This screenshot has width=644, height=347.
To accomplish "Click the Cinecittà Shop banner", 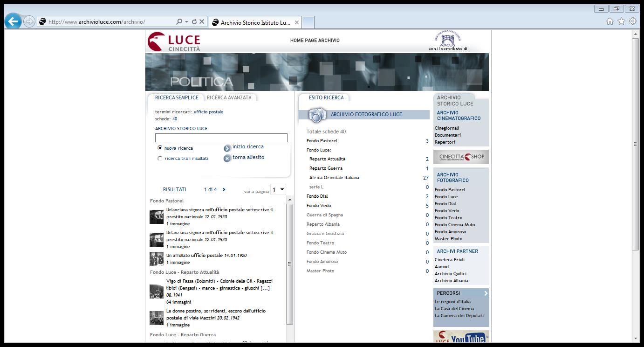I will [x=461, y=157].
